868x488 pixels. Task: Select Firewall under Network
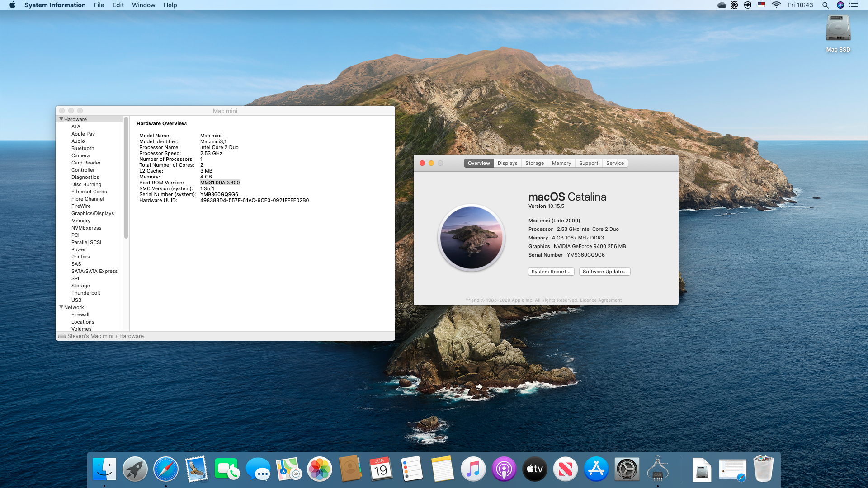click(80, 314)
